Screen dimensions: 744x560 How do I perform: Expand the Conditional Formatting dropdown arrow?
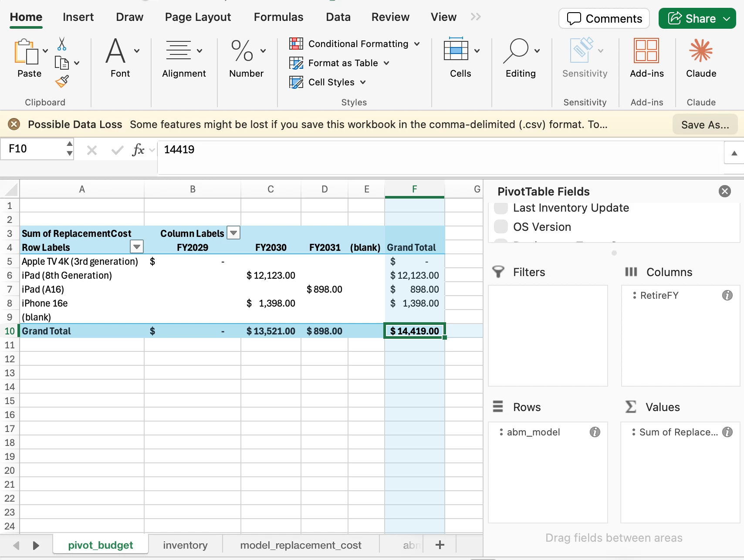417,44
